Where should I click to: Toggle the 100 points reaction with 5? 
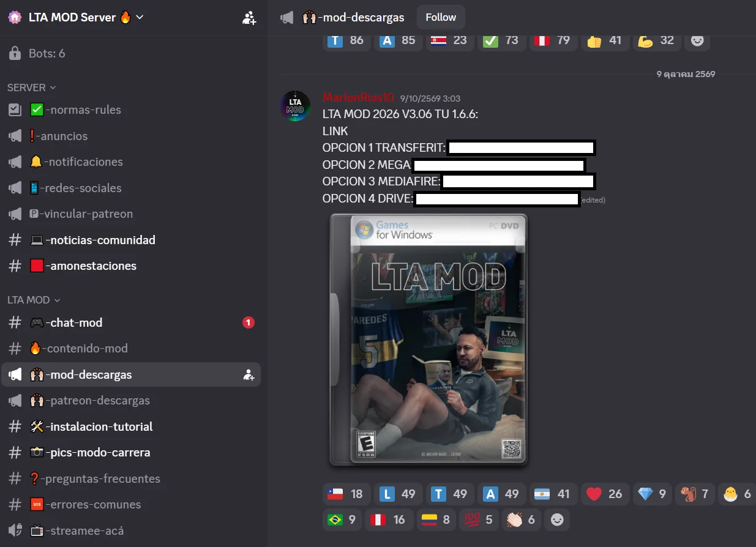click(479, 519)
